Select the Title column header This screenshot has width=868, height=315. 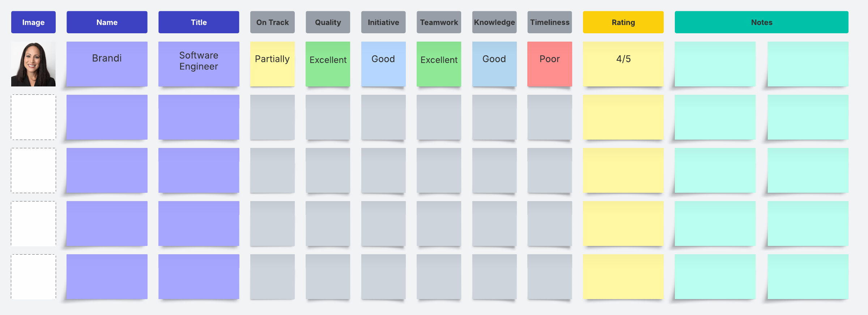(x=199, y=22)
